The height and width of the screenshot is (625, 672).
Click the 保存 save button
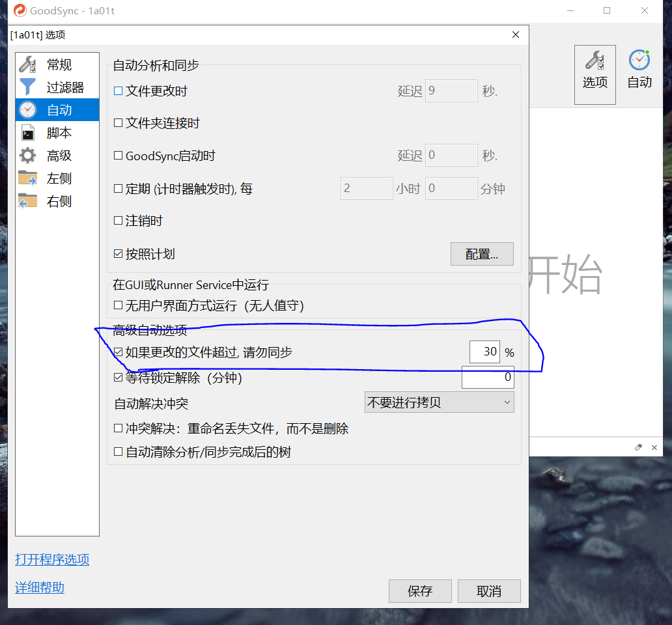420,591
